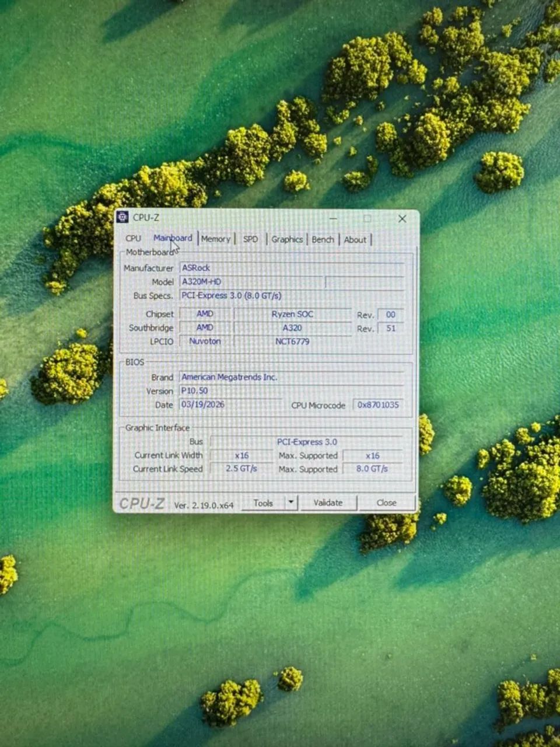Screen dimensions: 560x747
Task: Go to the About tab
Action: click(x=355, y=239)
